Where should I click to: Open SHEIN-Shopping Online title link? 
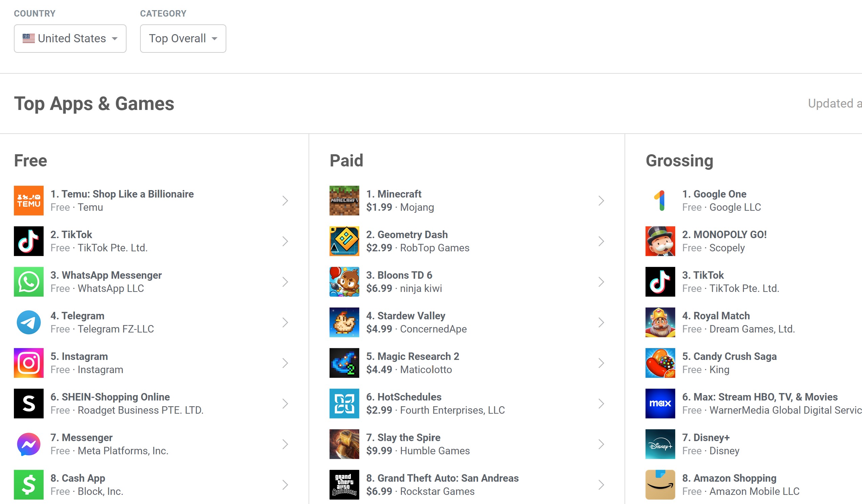tap(110, 397)
